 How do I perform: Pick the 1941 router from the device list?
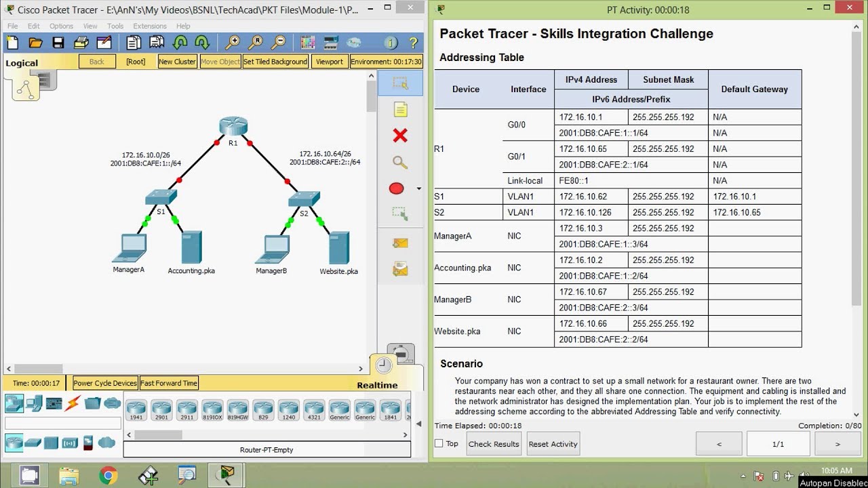136,410
